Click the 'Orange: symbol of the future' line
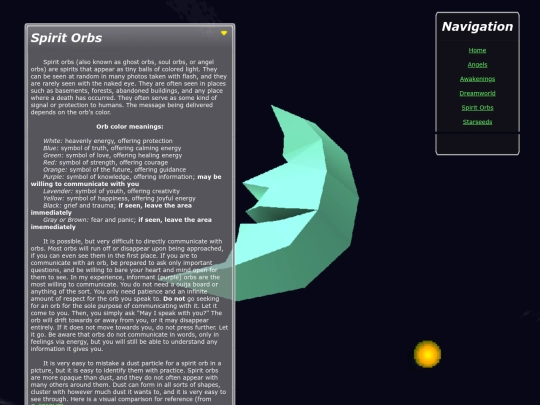Viewport: 540px width, 405px height. pos(114,170)
